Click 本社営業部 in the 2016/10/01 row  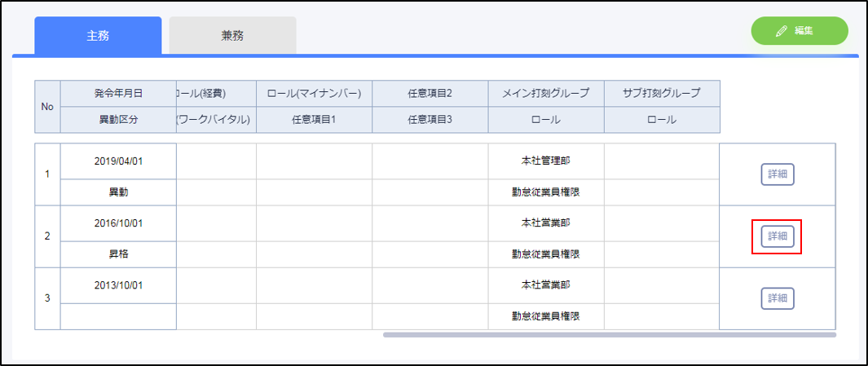[x=546, y=223]
